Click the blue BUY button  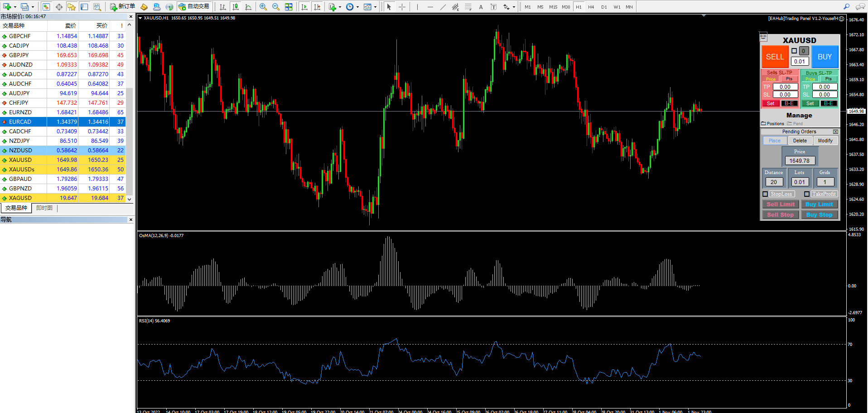(x=825, y=57)
